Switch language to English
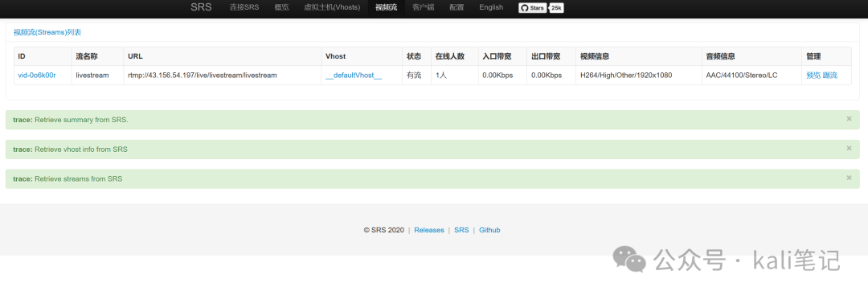Viewport: 868px width, 295px height. [x=491, y=7]
